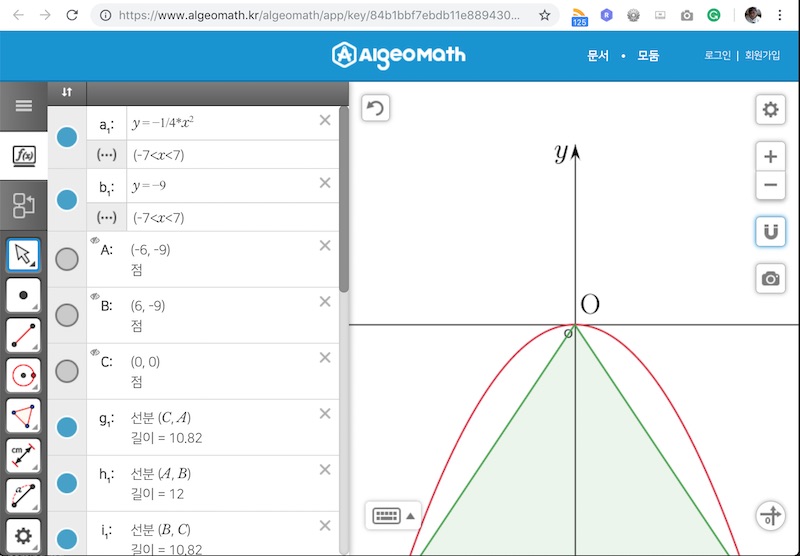
Task: Select the circle tool
Action: [x=23, y=376]
